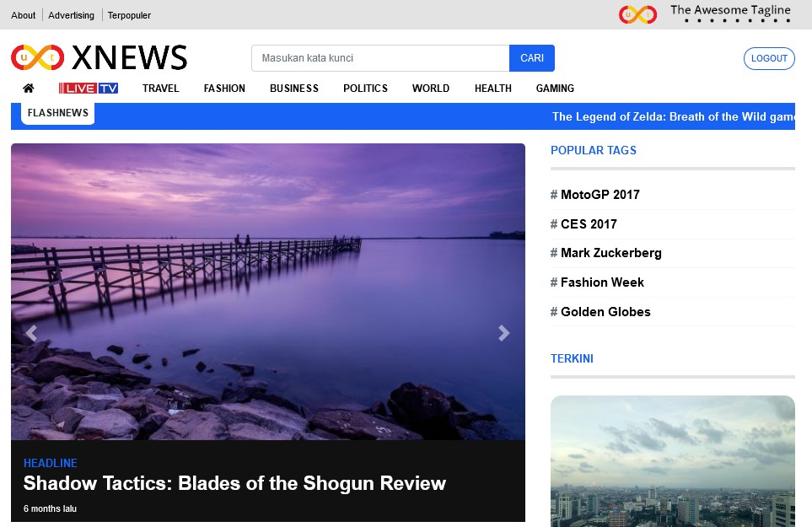Select the Fashion category

pos(224,89)
